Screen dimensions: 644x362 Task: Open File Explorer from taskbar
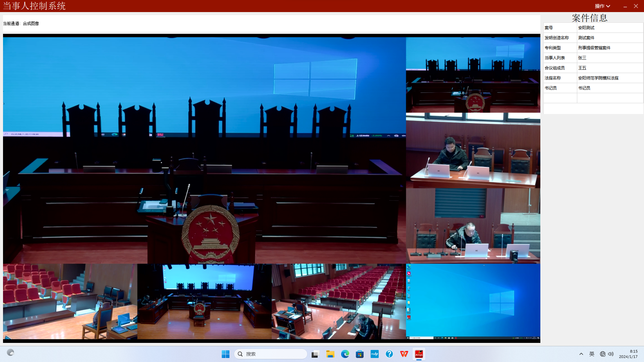pos(330,354)
